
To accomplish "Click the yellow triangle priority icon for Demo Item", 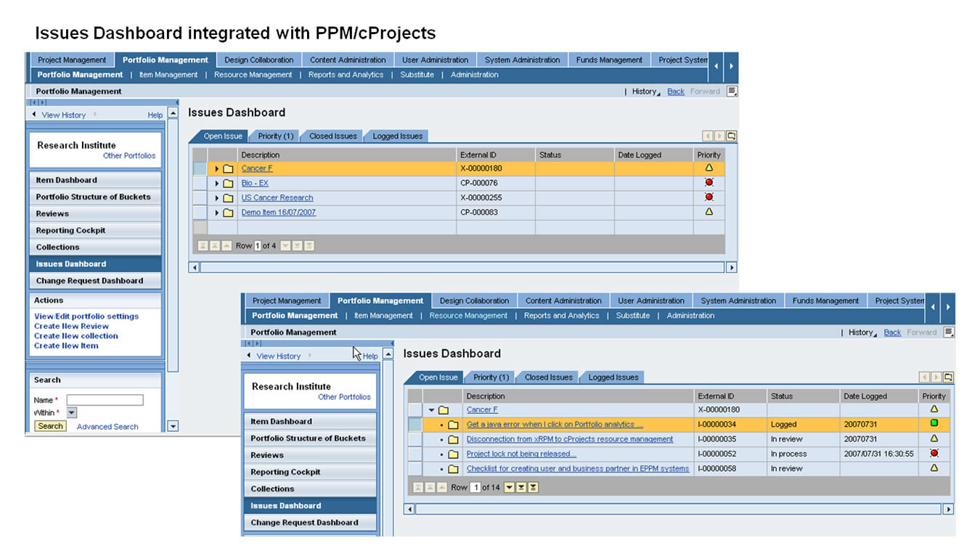I will point(709,212).
